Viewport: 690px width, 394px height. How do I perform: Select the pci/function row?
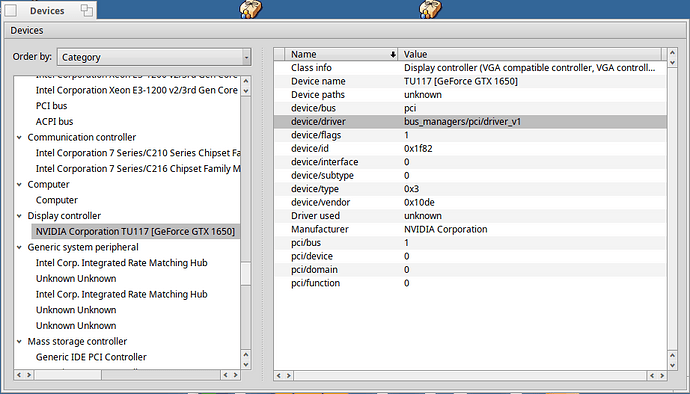tap(470, 283)
